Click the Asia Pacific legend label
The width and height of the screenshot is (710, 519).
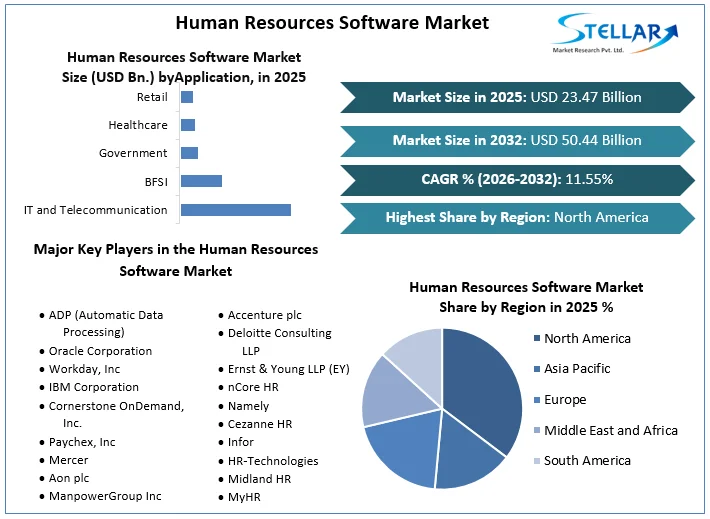pyautogui.click(x=577, y=369)
